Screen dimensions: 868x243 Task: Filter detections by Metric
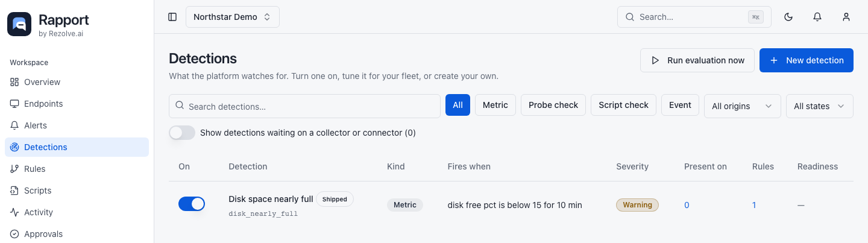point(495,105)
